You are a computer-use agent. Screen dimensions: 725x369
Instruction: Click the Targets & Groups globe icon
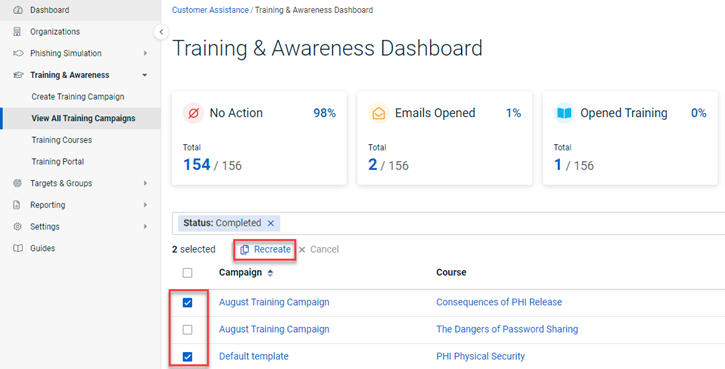pyautogui.click(x=18, y=183)
